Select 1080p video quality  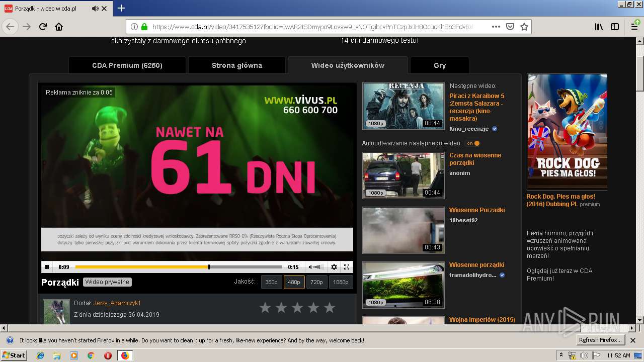(x=341, y=282)
